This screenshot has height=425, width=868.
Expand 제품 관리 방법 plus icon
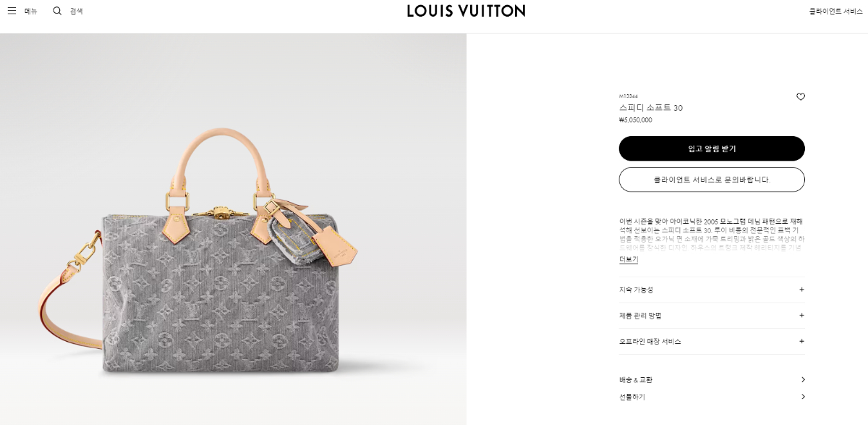pos(801,316)
